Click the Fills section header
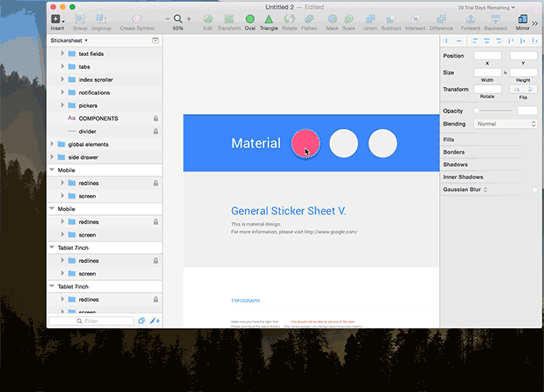 [x=449, y=140]
